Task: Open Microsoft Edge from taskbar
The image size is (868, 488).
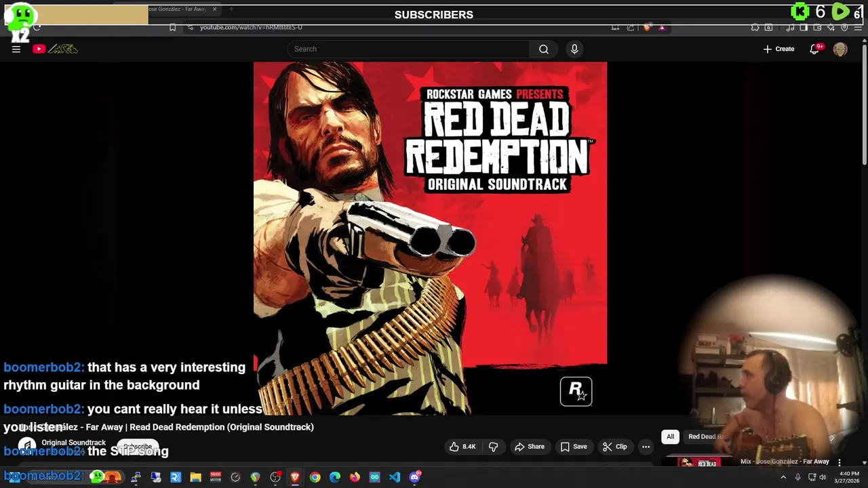Action: [334, 477]
